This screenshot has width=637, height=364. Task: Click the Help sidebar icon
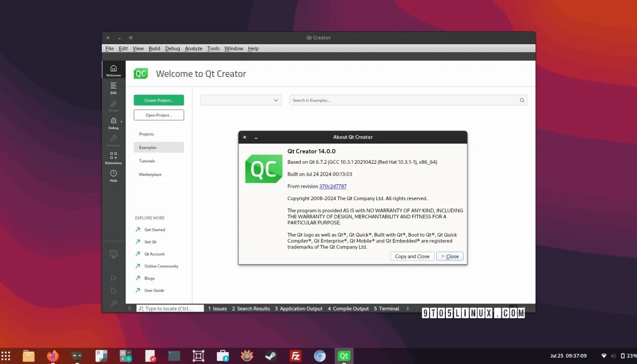coord(113,176)
